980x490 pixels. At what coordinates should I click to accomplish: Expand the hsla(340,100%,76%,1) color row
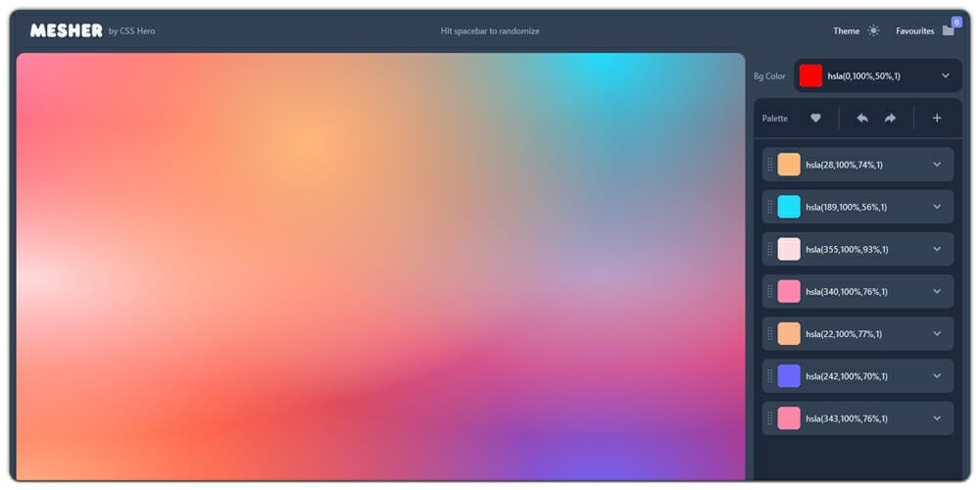coord(937,291)
